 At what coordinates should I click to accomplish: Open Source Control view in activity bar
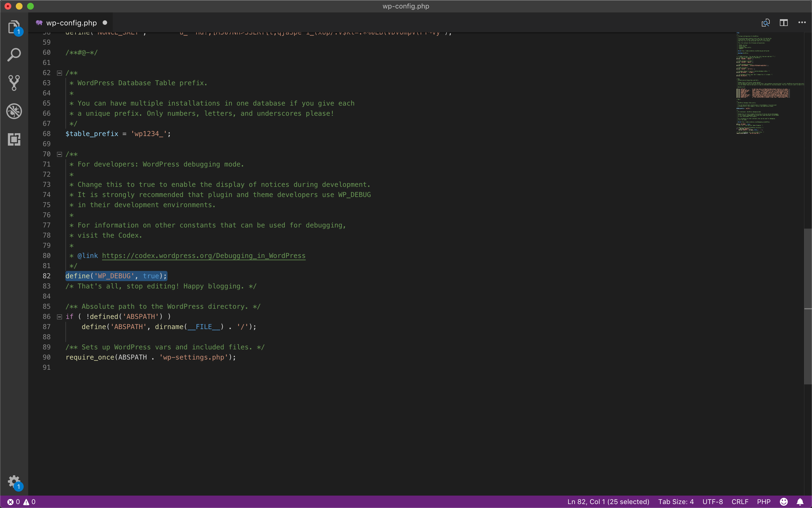[14, 83]
